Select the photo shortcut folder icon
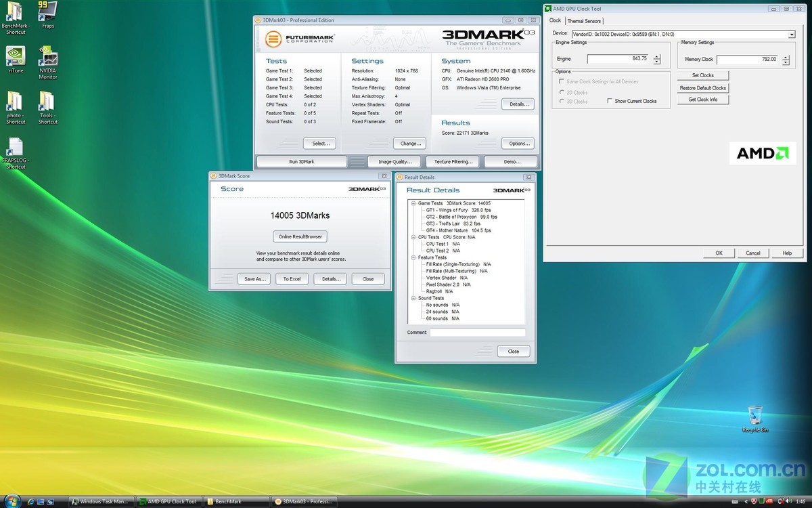The image size is (812, 508). click(x=15, y=102)
